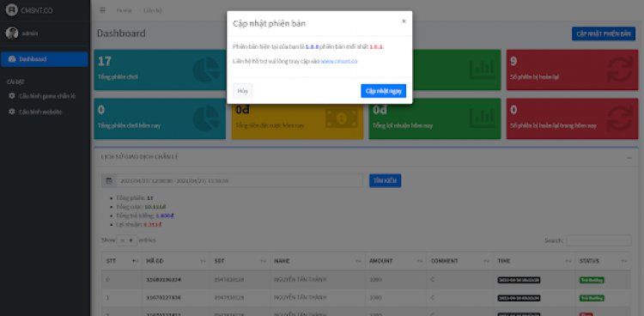
Task: Open Cấu hình website in sidebar
Action: (x=45, y=112)
